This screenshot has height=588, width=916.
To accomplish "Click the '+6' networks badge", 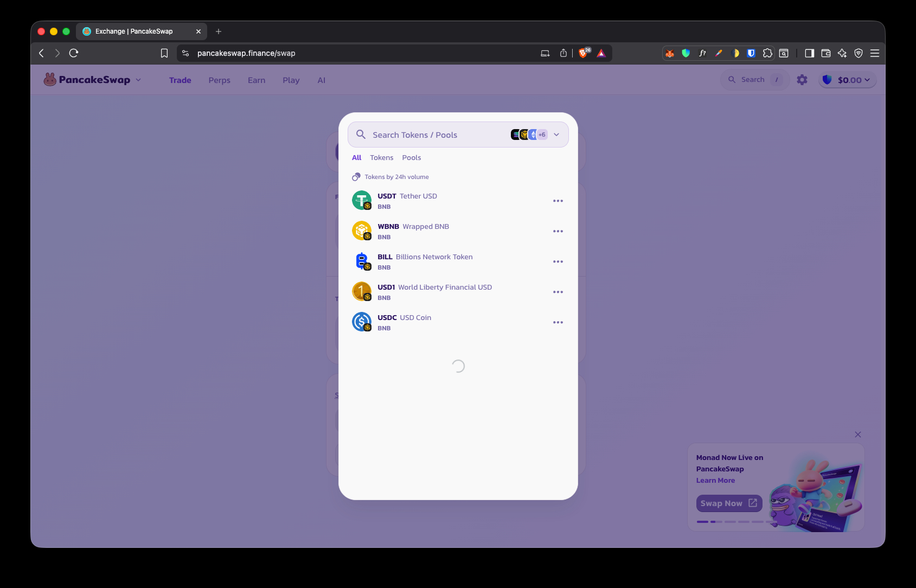I will coord(542,135).
